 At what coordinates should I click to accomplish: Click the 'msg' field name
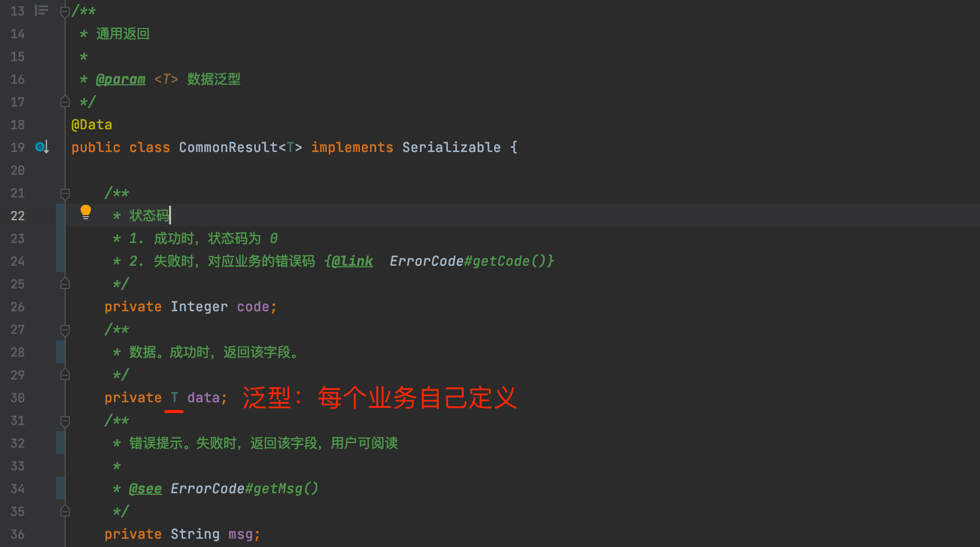coord(240,534)
